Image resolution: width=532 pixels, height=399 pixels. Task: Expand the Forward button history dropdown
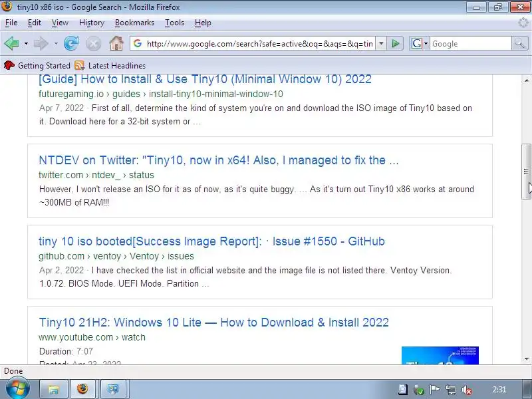click(x=56, y=44)
